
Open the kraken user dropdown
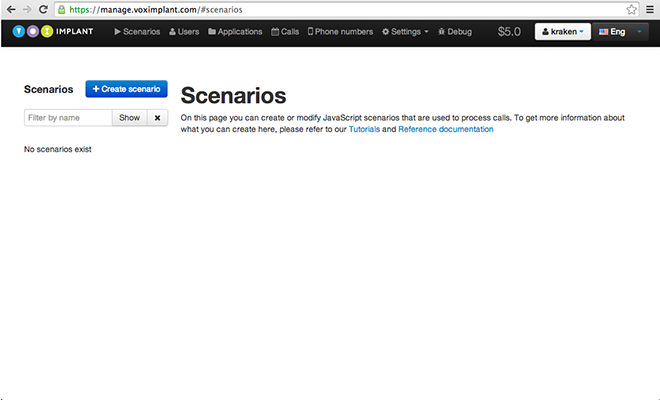563,32
